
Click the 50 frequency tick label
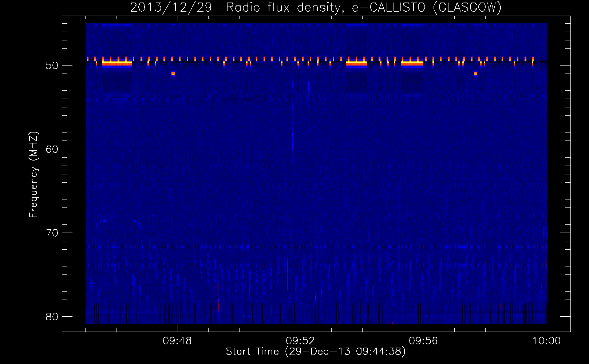pos(52,66)
